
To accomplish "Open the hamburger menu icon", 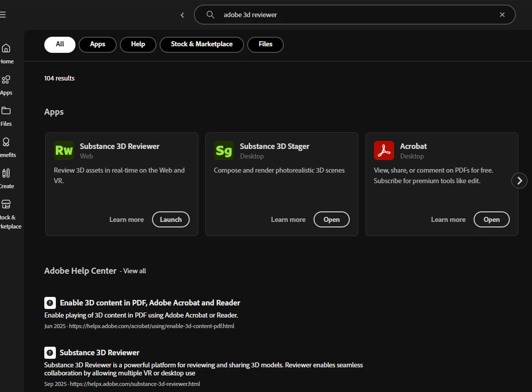I will coord(3,15).
